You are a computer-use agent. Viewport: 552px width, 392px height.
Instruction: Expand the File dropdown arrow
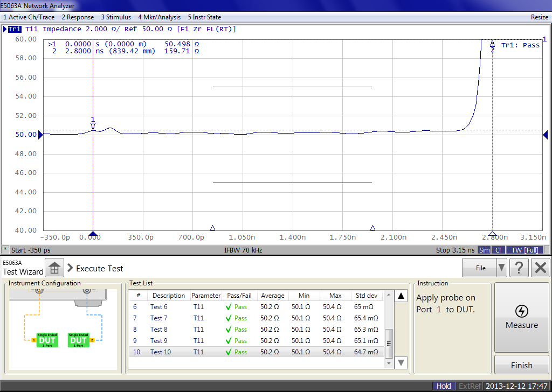(x=501, y=268)
